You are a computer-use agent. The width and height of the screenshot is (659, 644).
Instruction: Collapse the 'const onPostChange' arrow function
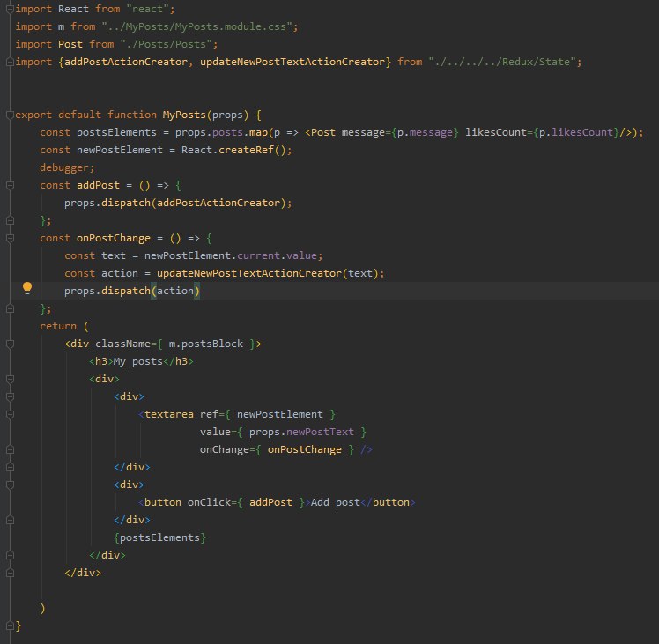10,239
